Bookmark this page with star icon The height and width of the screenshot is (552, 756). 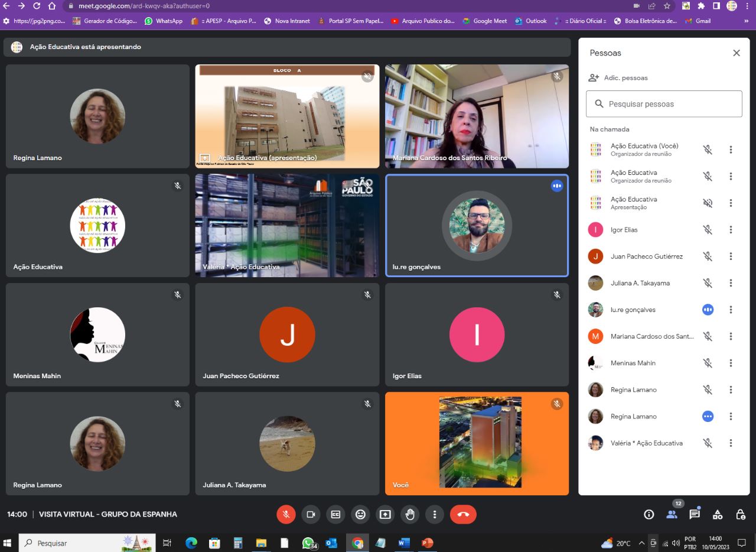[x=667, y=6]
